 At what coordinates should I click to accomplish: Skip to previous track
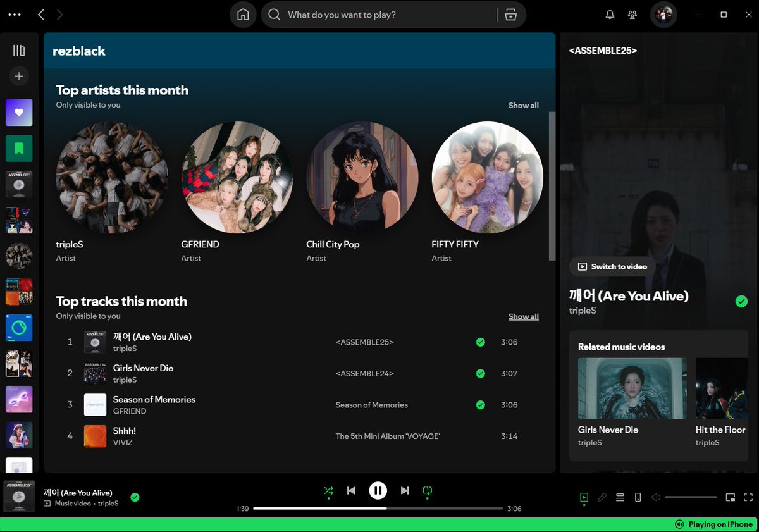[351, 490]
